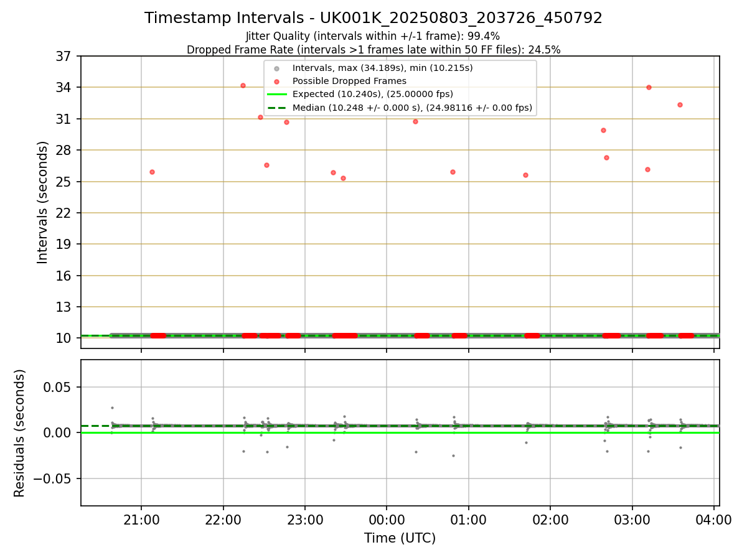This screenshot has width=747, height=560.
Task: Click the "Intervals (seconds)" y-axis label
Action: [x=43, y=202]
